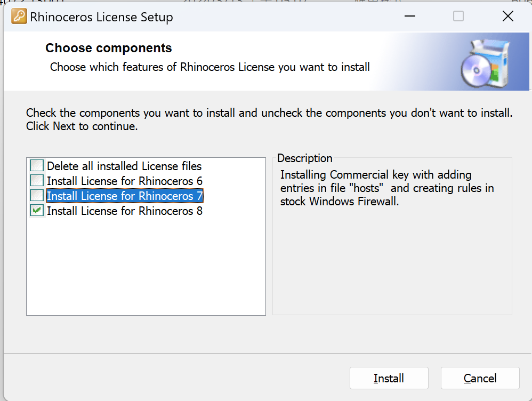Click the 'Rhinoceros License Setup' title text
Screen dimensions: 532x401
pyautogui.click(x=101, y=17)
